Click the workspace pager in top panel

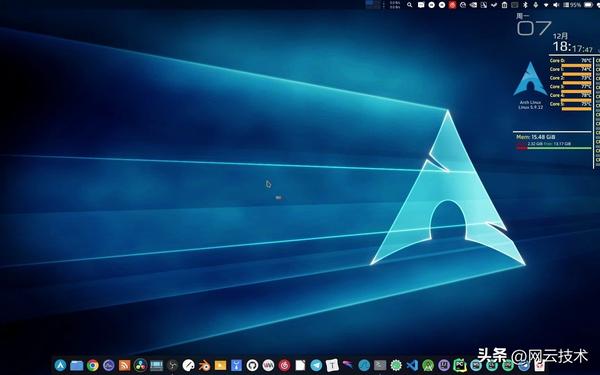[x=373, y=5]
